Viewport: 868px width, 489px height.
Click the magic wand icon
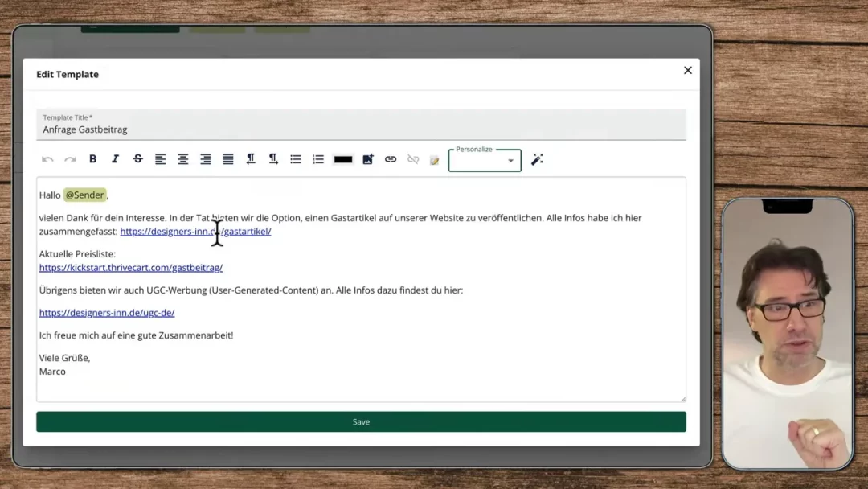click(537, 159)
